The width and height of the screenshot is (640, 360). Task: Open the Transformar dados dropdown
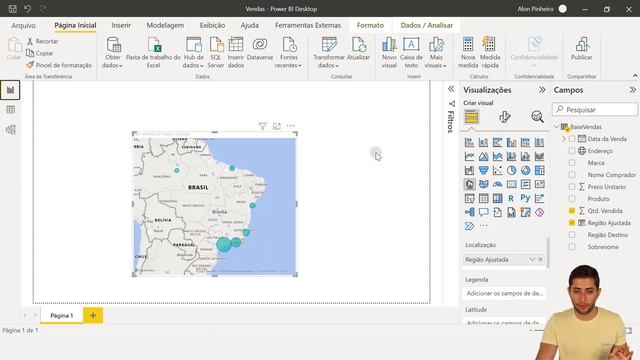(x=329, y=53)
